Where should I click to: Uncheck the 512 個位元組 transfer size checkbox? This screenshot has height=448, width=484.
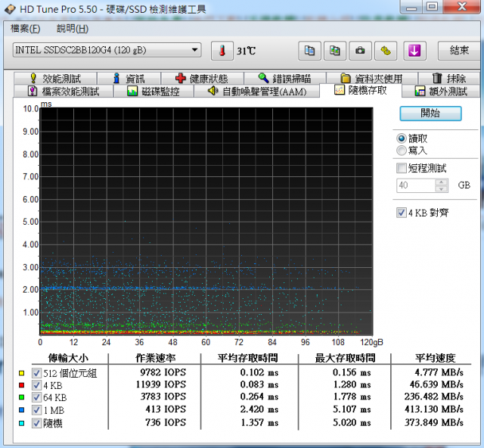tap(36, 373)
